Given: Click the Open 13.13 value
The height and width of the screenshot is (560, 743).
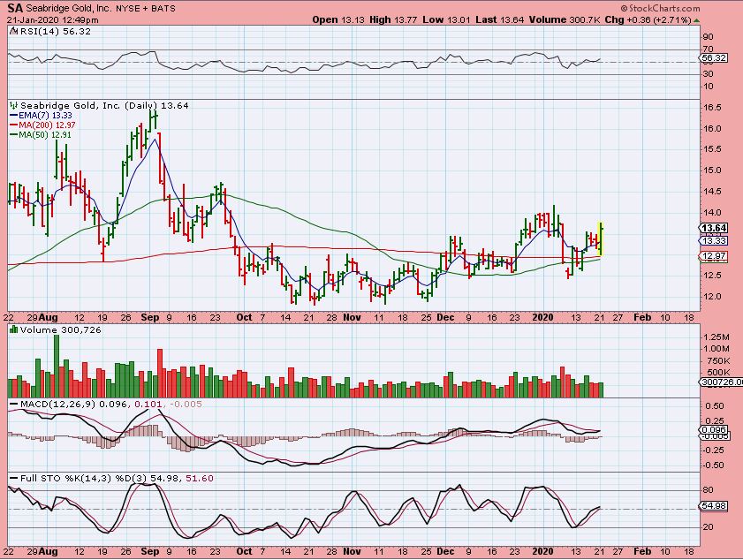Looking at the screenshot, I should 338,20.
